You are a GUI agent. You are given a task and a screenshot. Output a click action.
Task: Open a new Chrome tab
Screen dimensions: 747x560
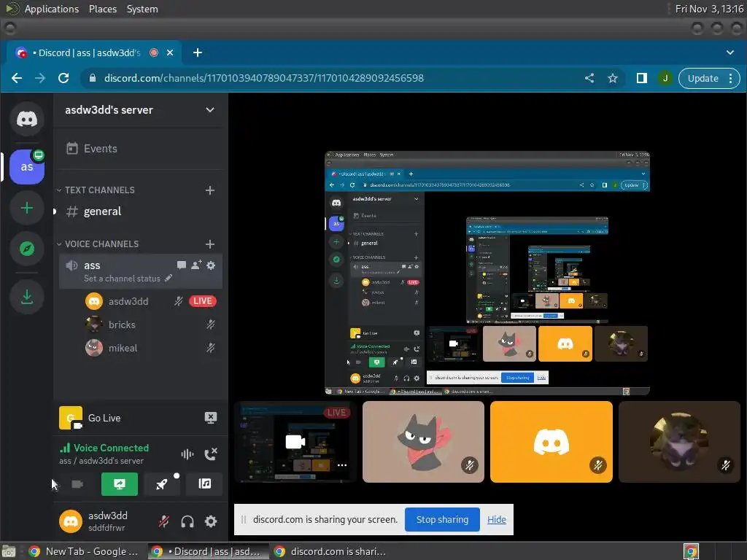click(197, 52)
